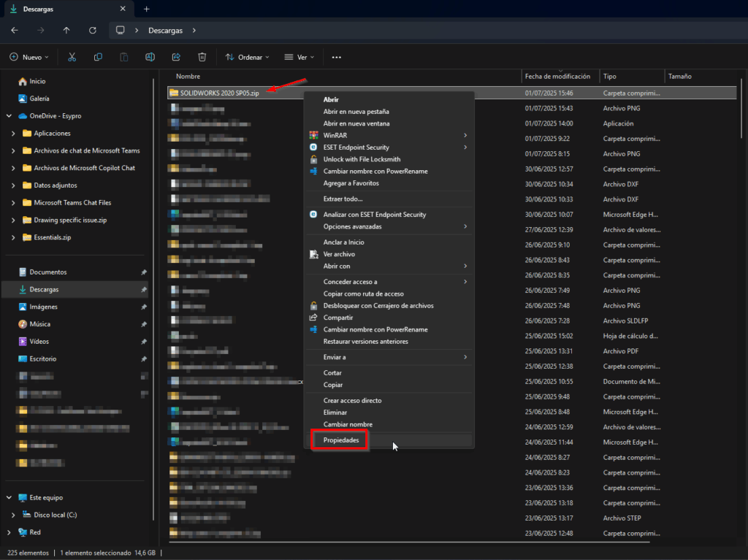Choose Abrir from the context menu
This screenshot has height=560, width=748.
click(x=389, y=100)
